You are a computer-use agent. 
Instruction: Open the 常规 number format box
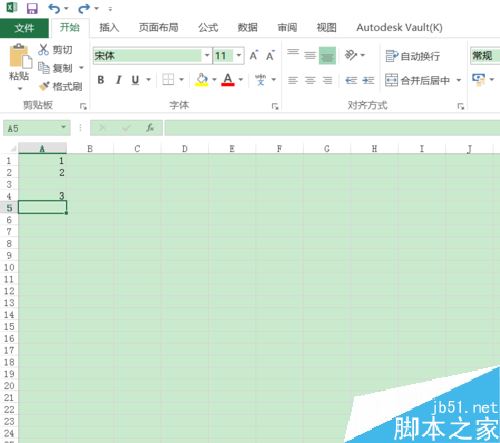485,55
